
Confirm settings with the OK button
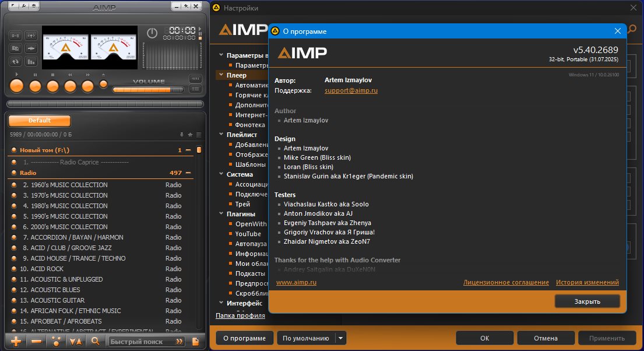tap(485, 338)
